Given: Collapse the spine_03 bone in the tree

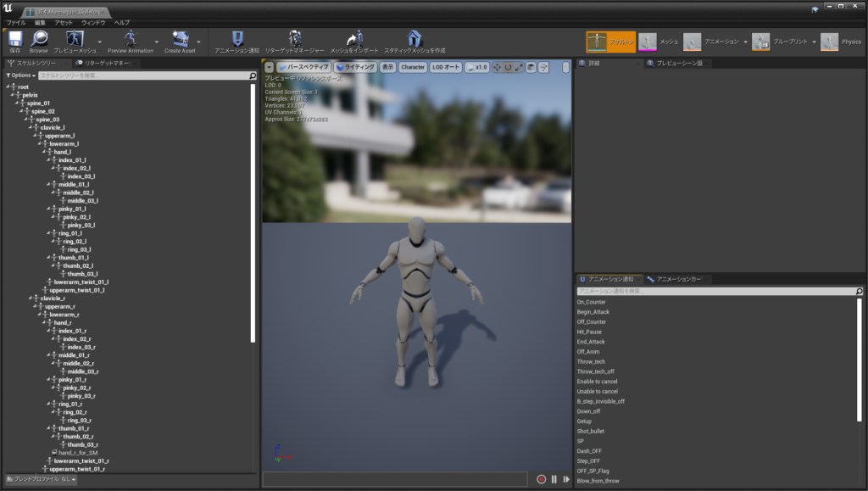Looking at the screenshot, I should (x=25, y=119).
